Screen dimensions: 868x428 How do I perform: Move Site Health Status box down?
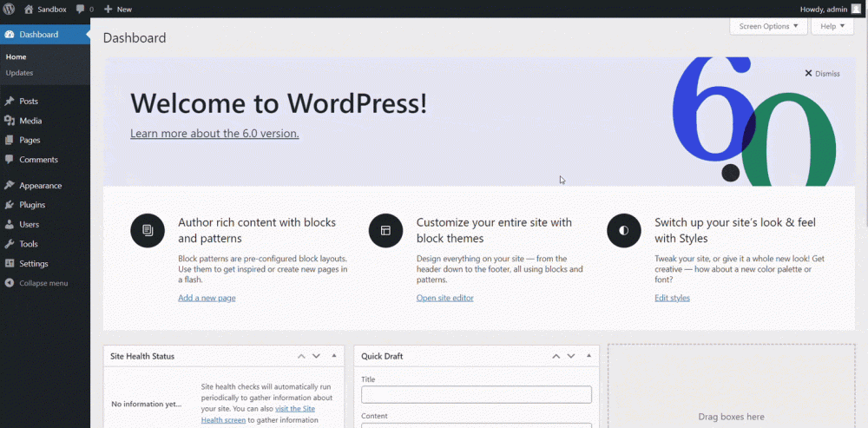316,356
